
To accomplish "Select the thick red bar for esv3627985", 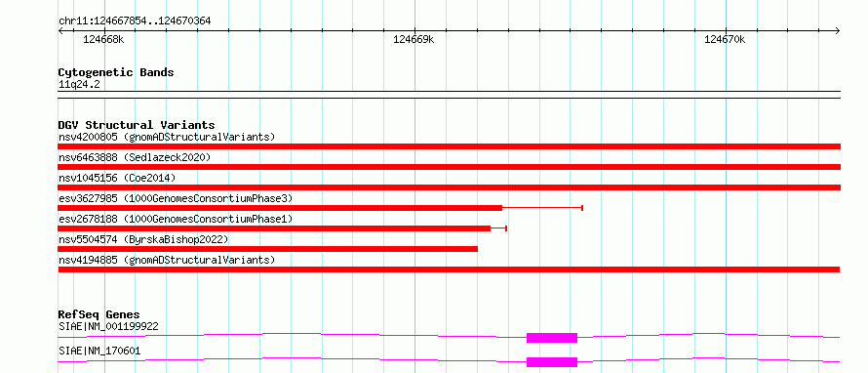I will click(x=280, y=208).
